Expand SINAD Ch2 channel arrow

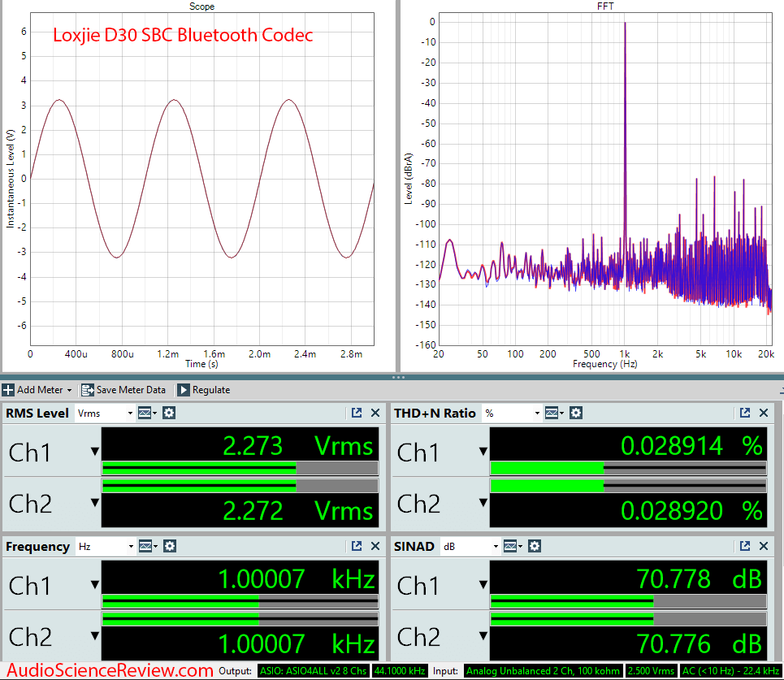click(x=483, y=636)
